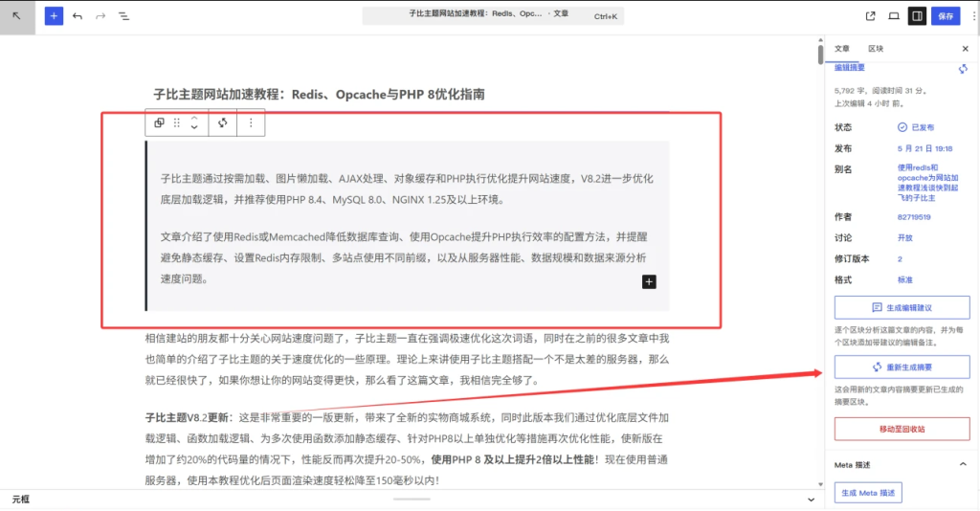This screenshot has height=511, width=980.
Task: Open the command palette title bar
Action: click(x=493, y=15)
